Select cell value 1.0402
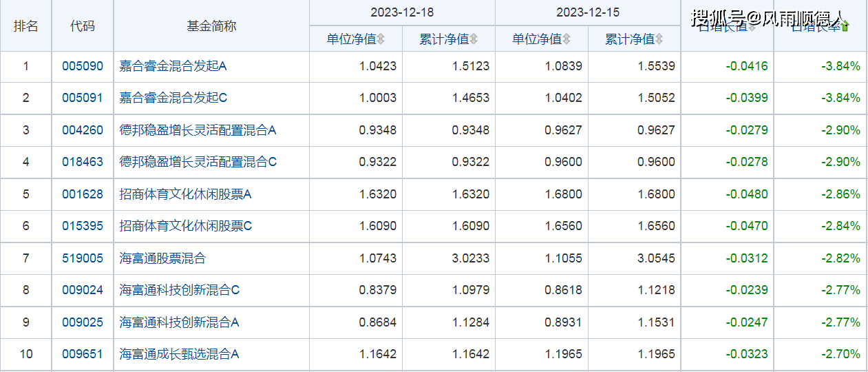The height and width of the screenshot is (372, 868). tap(564, 98)
